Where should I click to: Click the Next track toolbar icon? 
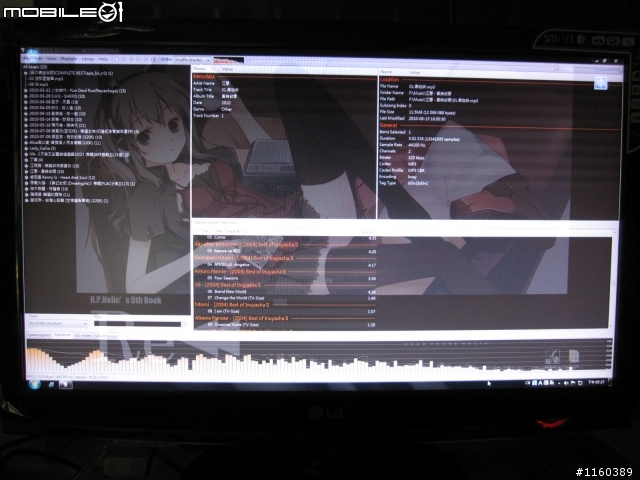tap(146, 60)
